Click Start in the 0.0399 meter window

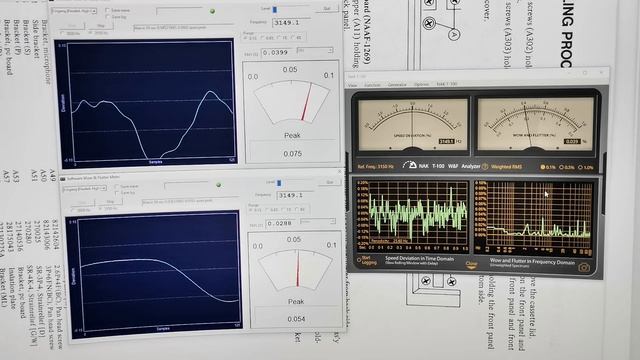click(72, 26)
